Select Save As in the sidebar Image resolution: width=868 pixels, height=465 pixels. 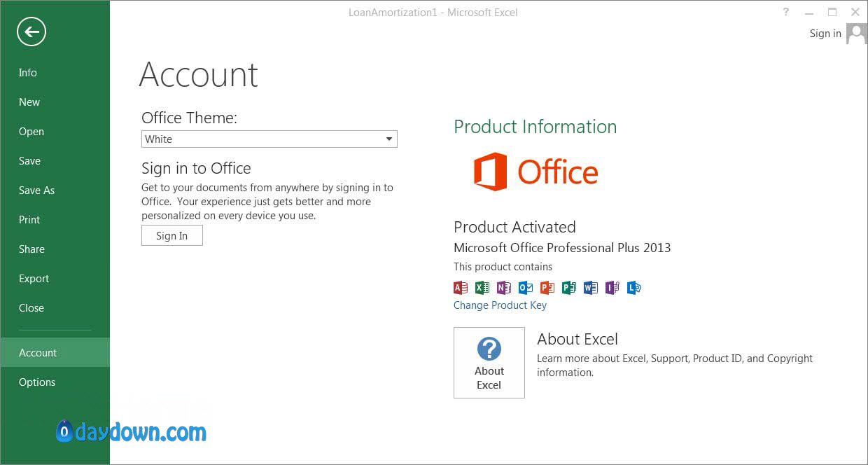55,190
